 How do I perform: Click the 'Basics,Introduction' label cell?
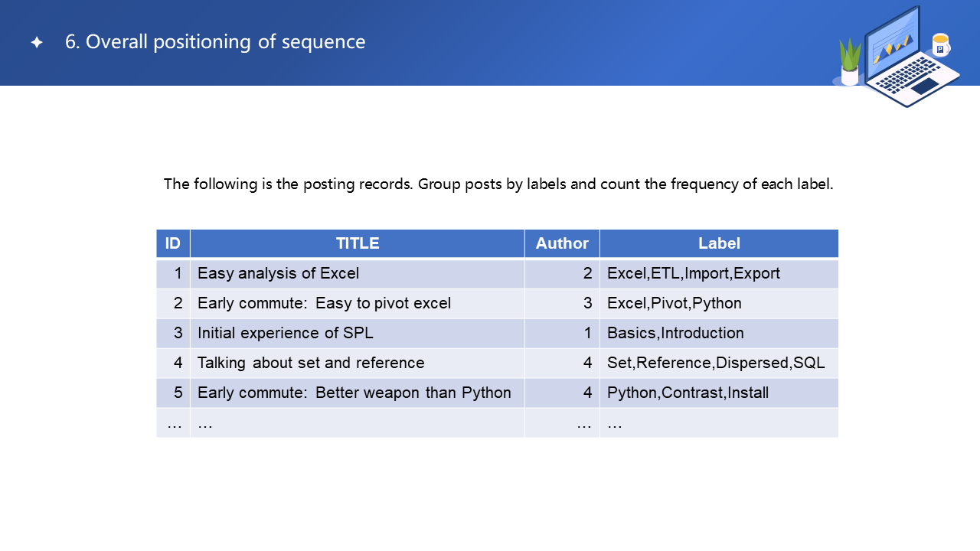point(675,333)
